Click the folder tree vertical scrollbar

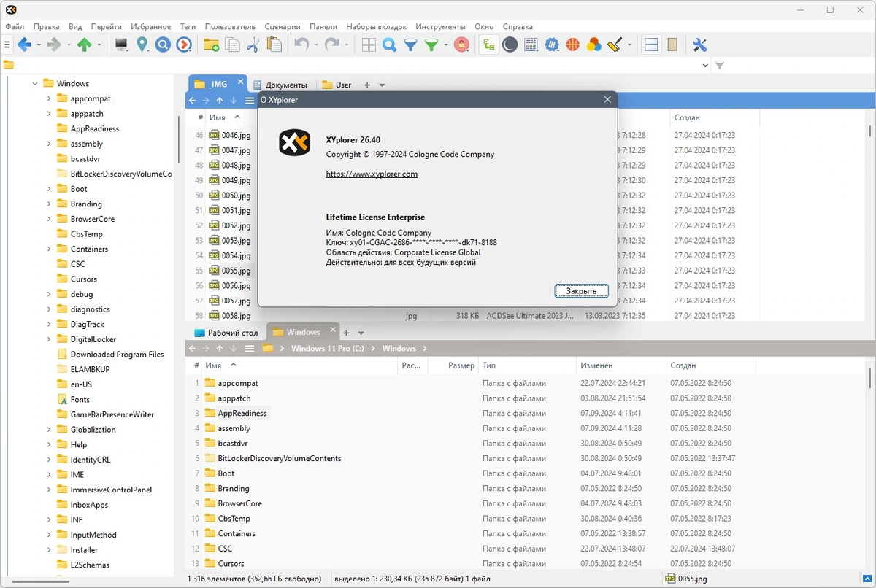[178, 139]
